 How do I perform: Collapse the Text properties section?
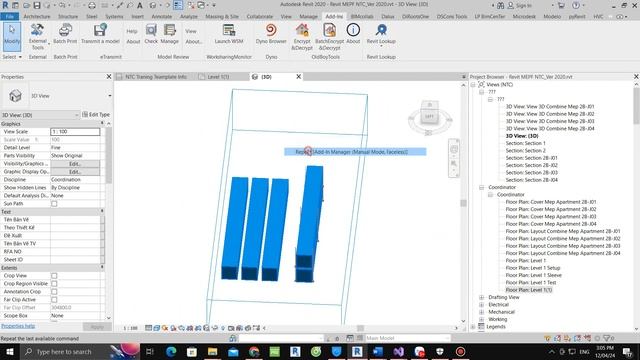click(102, 211)
